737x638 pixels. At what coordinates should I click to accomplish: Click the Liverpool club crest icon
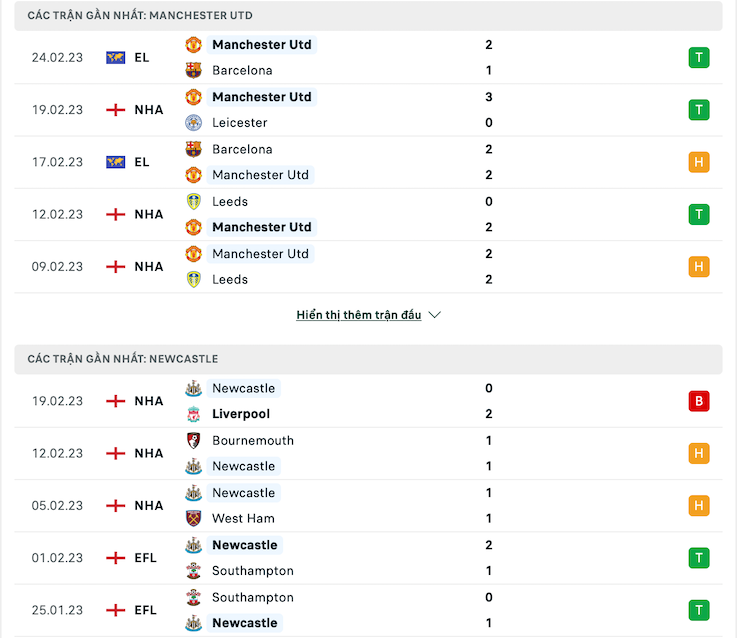coord(193,414)
